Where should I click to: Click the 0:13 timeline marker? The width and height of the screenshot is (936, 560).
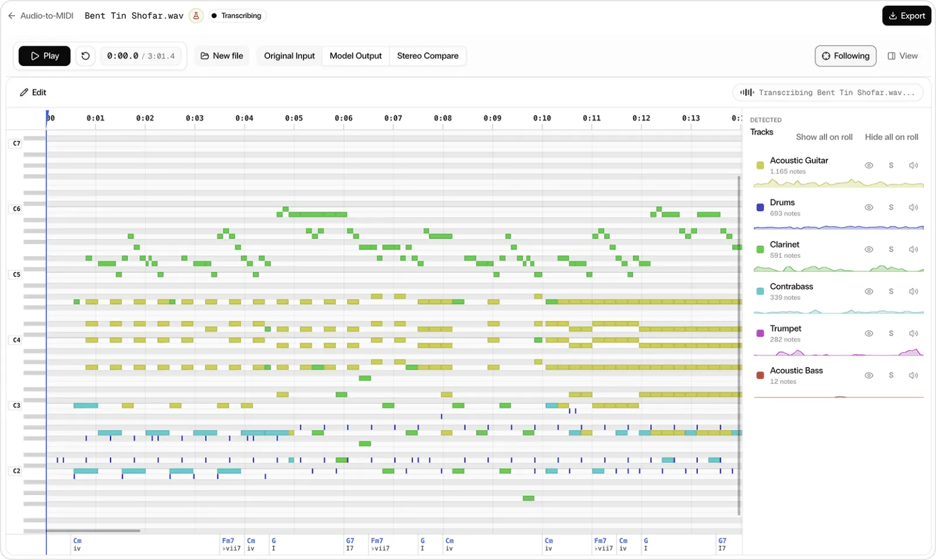[691, 118]
